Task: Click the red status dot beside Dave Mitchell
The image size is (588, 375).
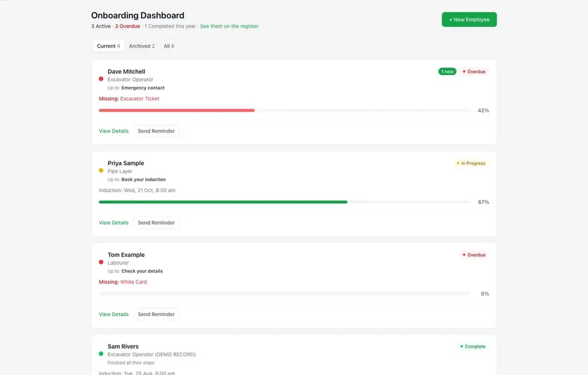Action: (101, 79)
